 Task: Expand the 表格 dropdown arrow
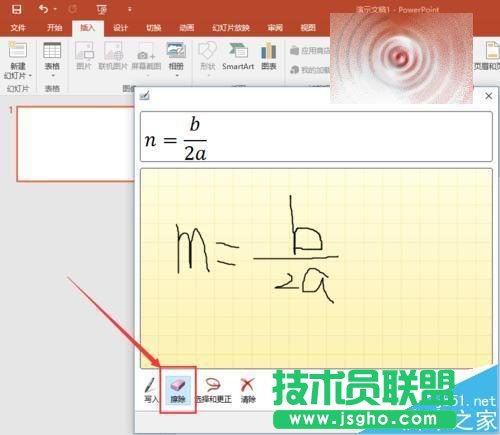tap(52, 76)
